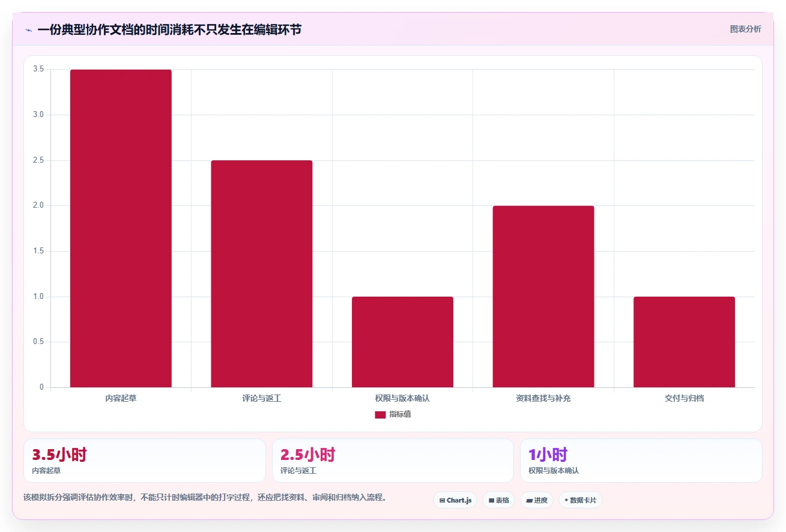Click the 评论与返工 caption under 2.5小时
786x532 pixels.
(298, 471)
